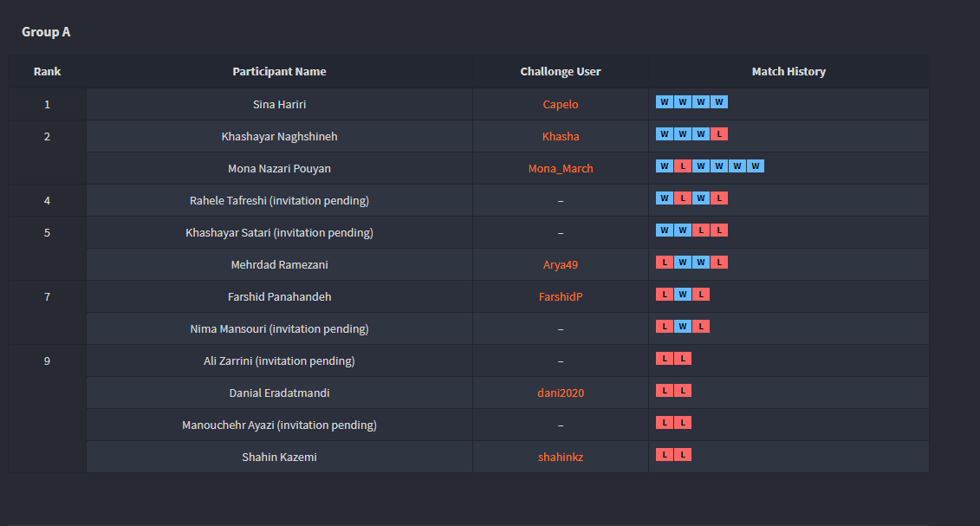Open the Capelo Challonge user link
Viewport: 980px width, 526px height.
[560, 105]
